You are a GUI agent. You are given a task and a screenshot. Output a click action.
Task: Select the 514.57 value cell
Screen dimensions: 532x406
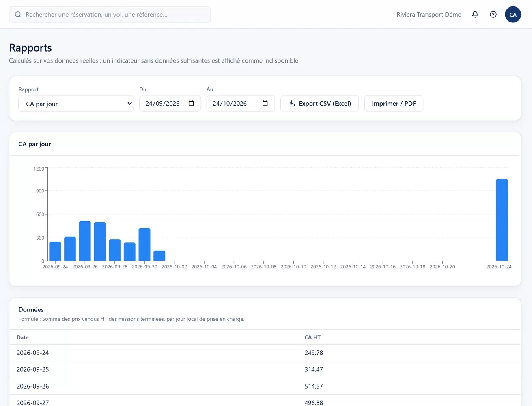coord(314,386)
